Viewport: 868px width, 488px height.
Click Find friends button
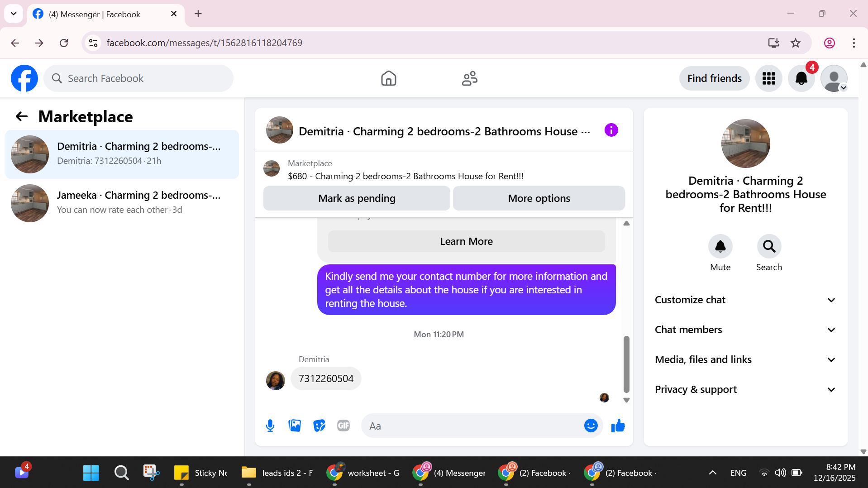coord(714,78)
